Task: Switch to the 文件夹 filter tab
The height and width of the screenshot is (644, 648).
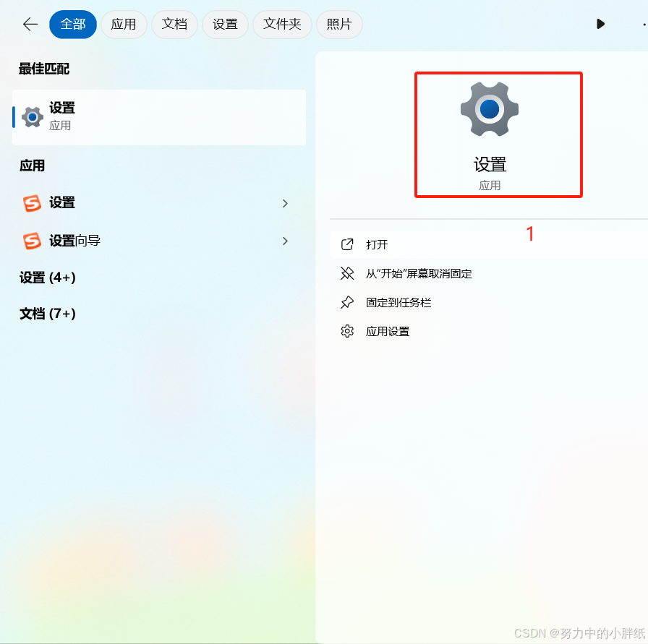Action: pos(282,25)
